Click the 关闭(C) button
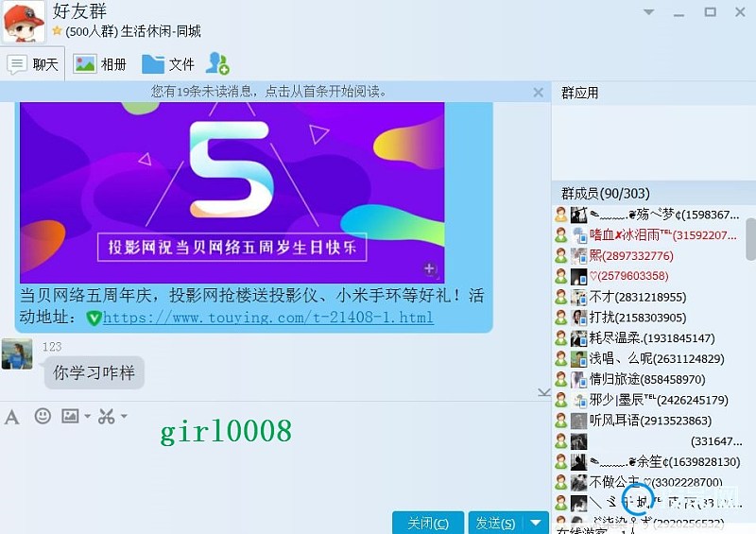Viewport: 756px width, 534px height. tap(428, 523)
